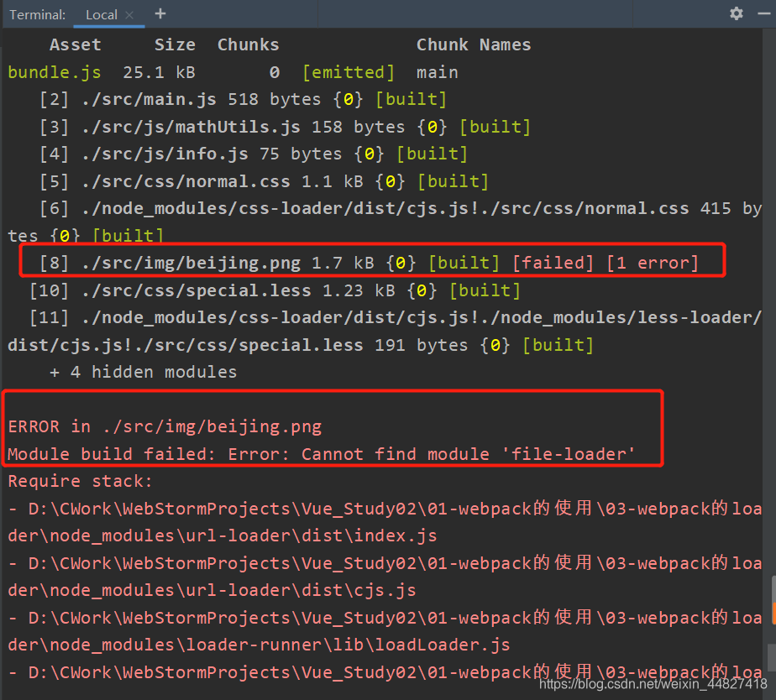Click the 'Require stack:' line
Screen dimensions: 776x700
click(x=80, y=481)
